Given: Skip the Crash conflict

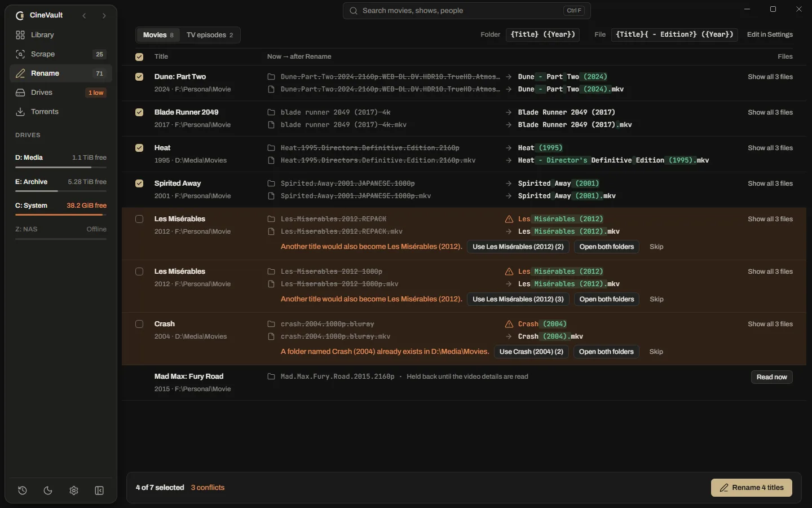Looking at the screenshot, I should (x=656, y=352).
